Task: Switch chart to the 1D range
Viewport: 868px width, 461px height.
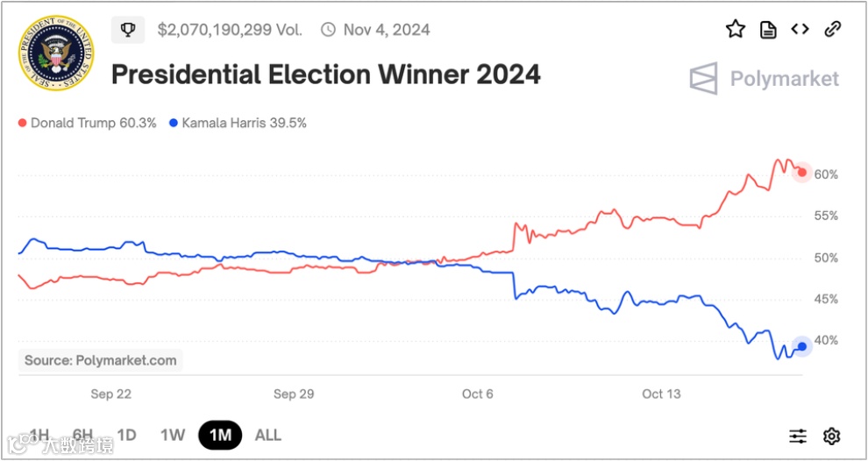Action: pyautogui.click(x=127, y=435)
